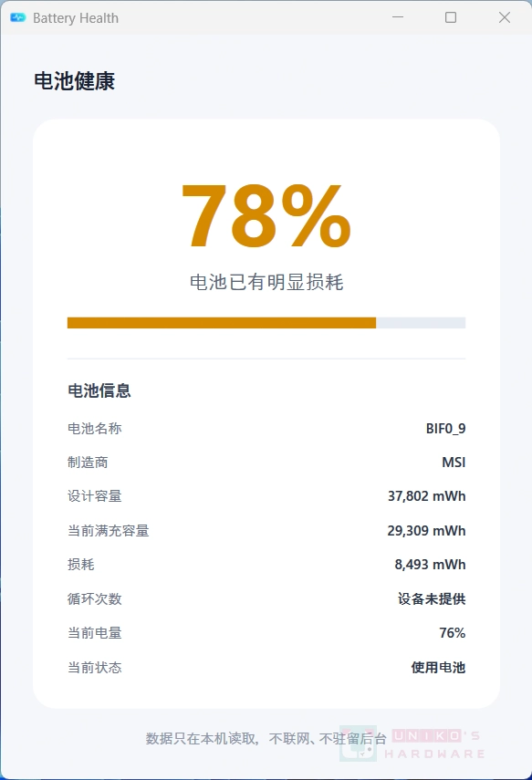Viewport: 532px width, 780px height.
Task: Click the 电池健康 page heading
Action: point(74,81)
